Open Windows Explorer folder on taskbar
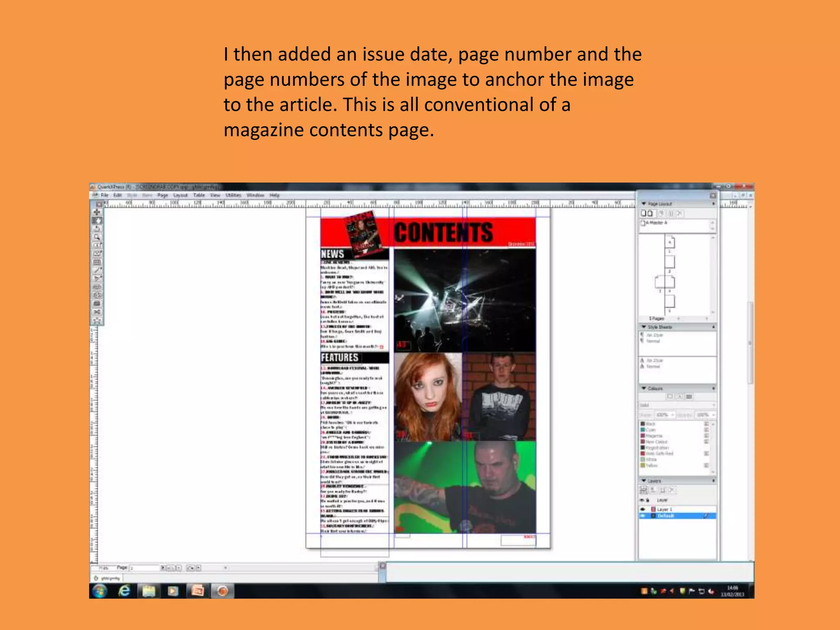The image size is (840, 630). point(148,591)
